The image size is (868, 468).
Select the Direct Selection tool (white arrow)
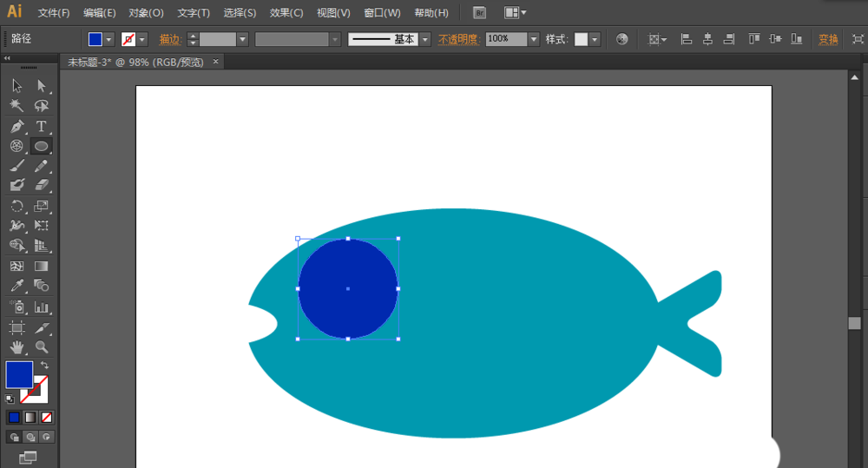[42, 85]
